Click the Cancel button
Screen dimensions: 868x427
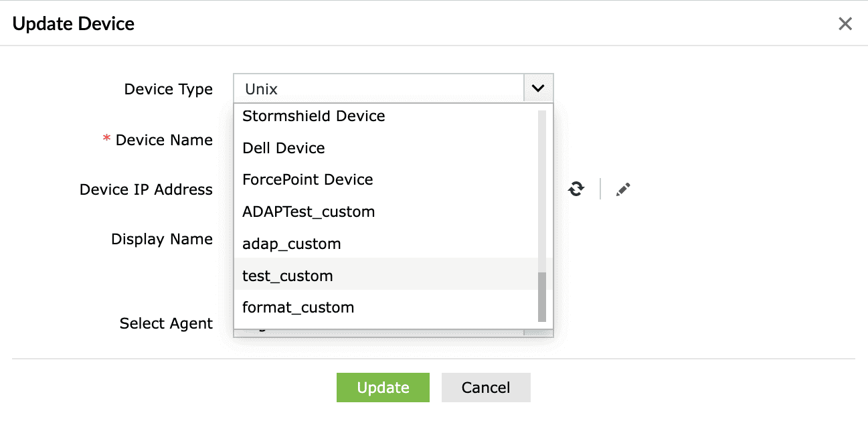[x=486, y=388]
